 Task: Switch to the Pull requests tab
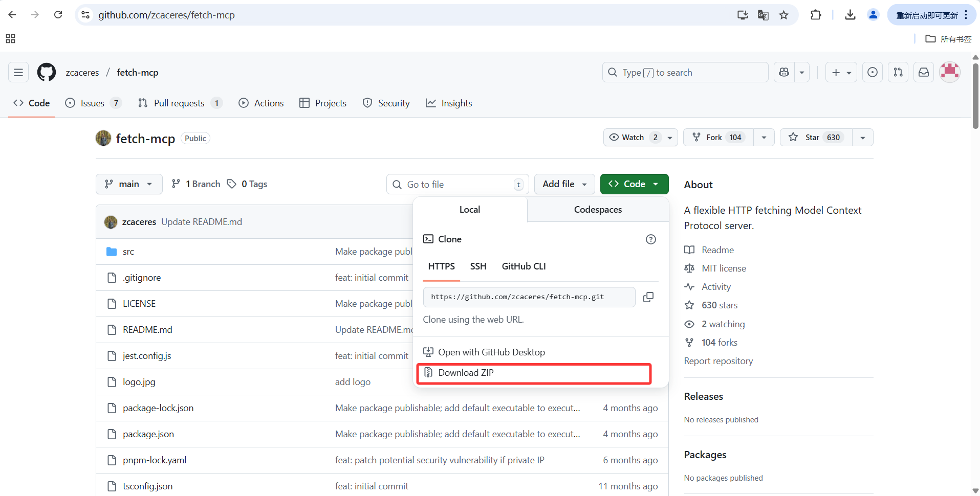point(180,103)
